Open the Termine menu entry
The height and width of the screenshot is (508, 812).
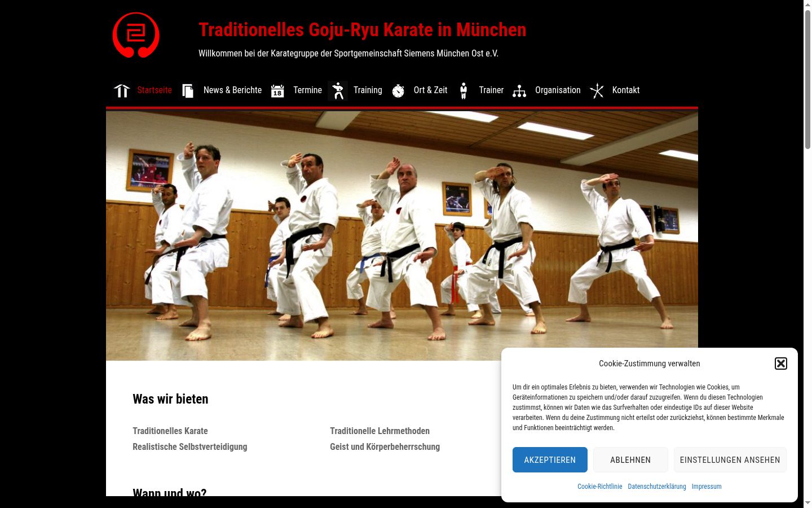click(307, 90)
